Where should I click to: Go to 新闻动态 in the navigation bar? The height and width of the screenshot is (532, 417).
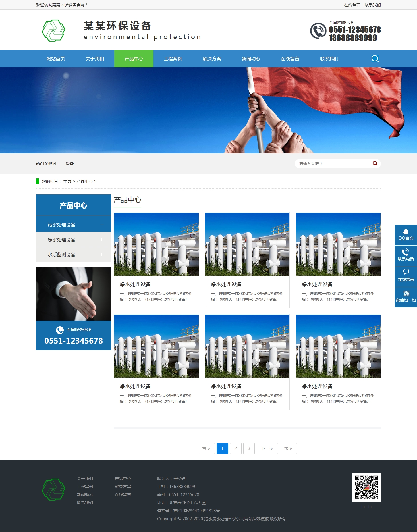click(x=251, y=59)
